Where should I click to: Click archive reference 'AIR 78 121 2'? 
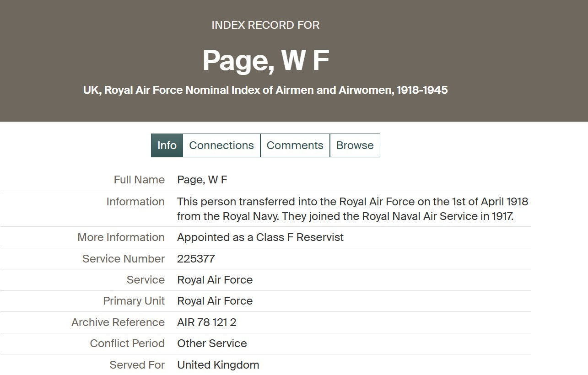point(206,322)
